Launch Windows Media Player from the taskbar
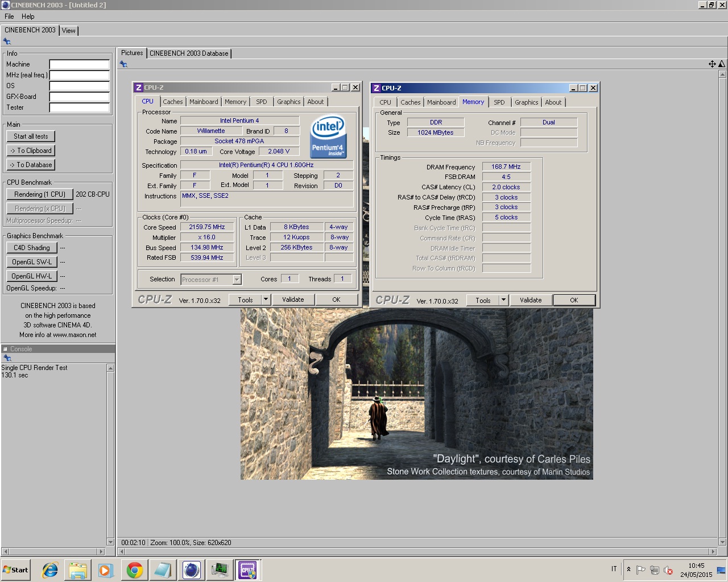This screenshot has height=582, width=728. tap(106, 570)
